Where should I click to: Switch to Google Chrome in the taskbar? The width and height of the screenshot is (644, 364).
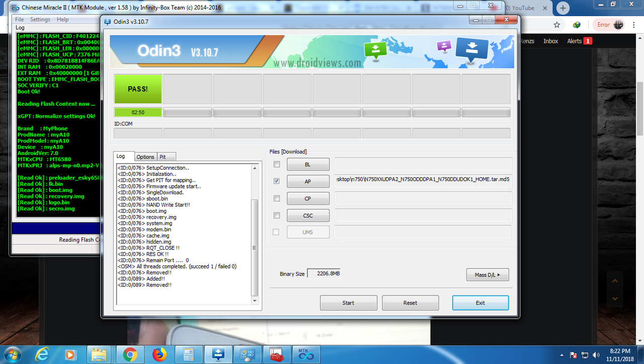(130, 354)
